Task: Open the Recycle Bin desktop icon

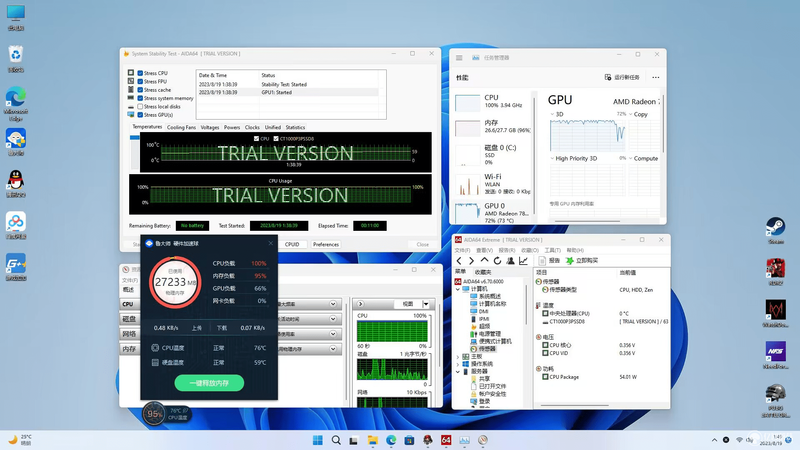Action: click(x=16, y=58)
